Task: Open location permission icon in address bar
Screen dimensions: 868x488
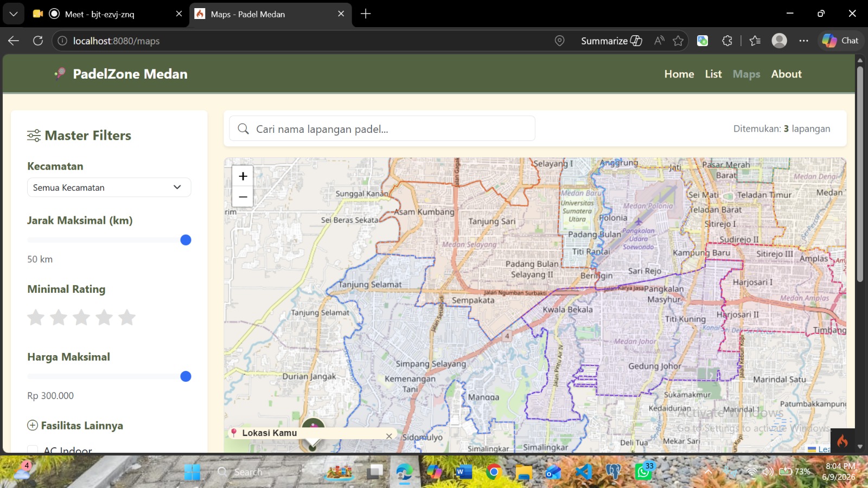Action: (x=559, y=41)
